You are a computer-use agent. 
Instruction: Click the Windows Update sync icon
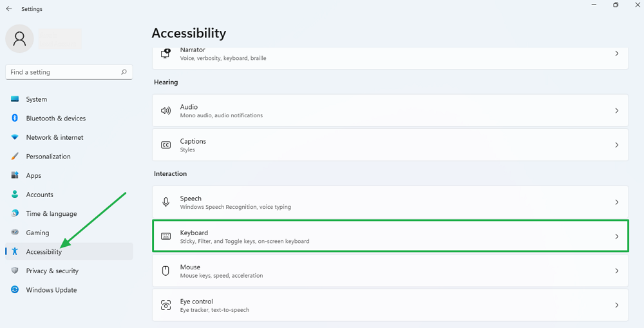coord(15,290)
